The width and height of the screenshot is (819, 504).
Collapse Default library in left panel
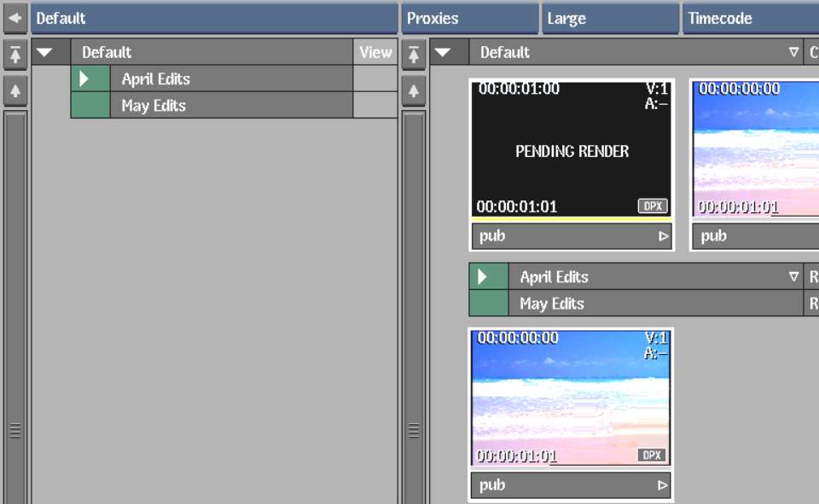coord(44,53)
